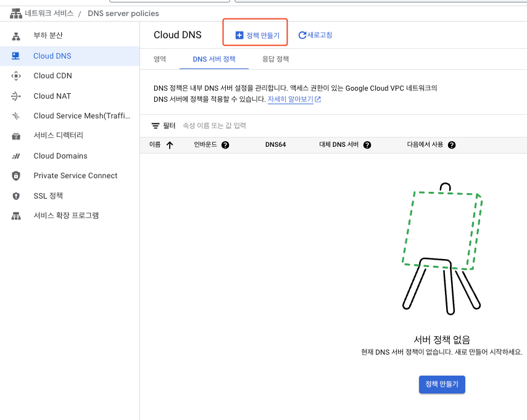The image size is (527, 420).
Task: Click 정책 만들기 text in top toolbar
Action: 263,35
